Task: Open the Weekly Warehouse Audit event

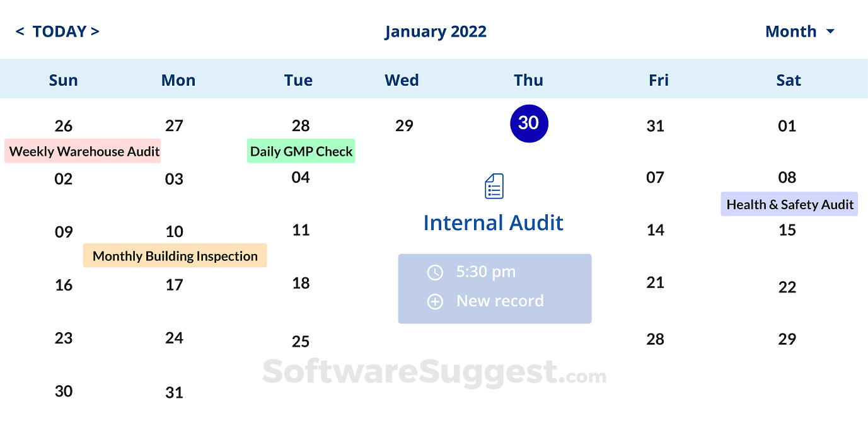Action: tap(82, 151)
